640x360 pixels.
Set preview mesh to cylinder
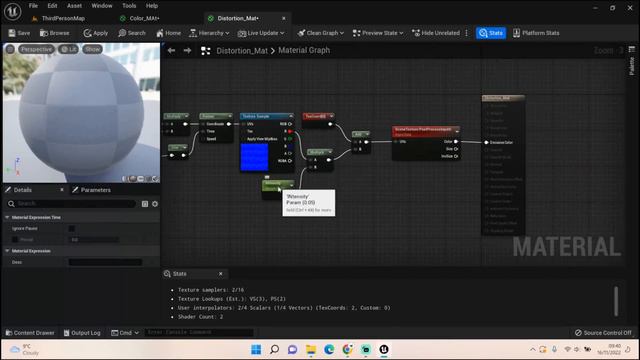point(126,179)
